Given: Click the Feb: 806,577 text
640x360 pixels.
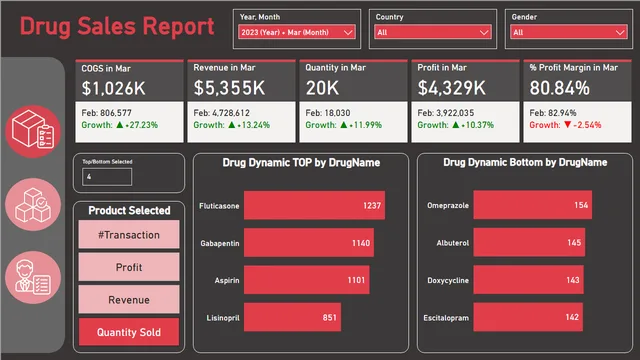Looking at the screenshot, I should tap(107, 113).
